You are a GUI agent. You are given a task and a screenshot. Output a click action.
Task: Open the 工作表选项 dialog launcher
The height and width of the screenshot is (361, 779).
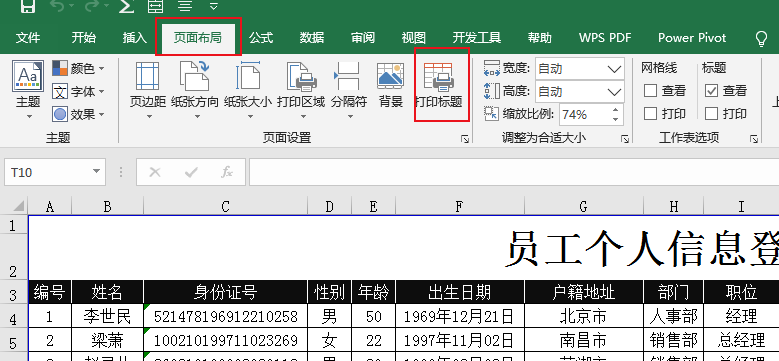pos(754,139)
